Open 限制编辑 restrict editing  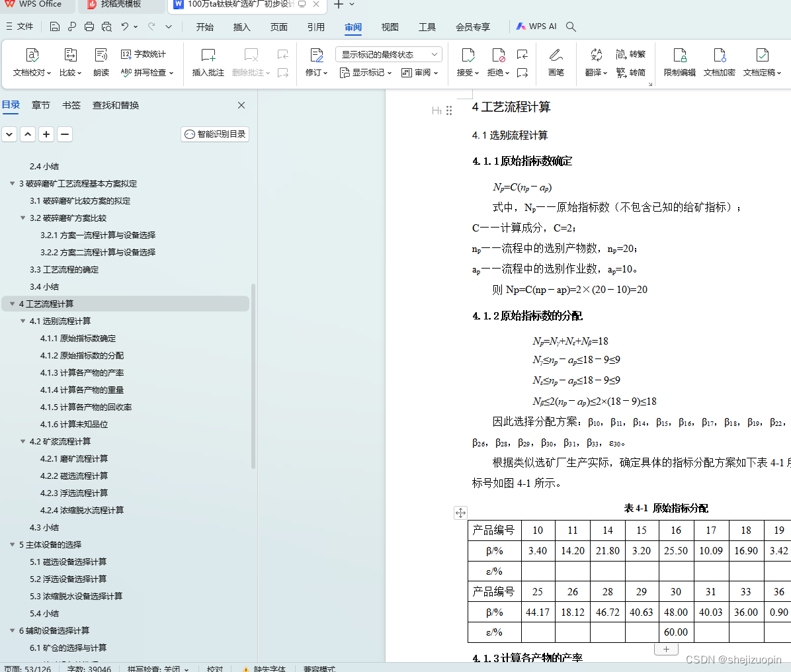click(679, 63)
